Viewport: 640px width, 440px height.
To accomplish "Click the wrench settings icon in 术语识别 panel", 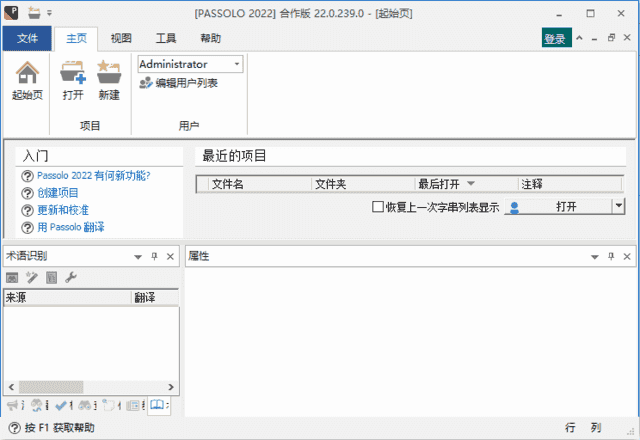I will 71,277.
